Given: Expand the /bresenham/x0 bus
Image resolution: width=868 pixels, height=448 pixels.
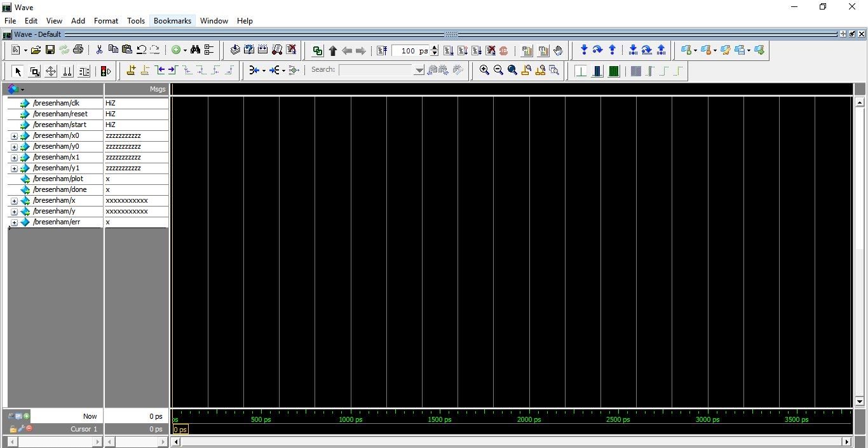Looking at the screenshot, I should pos(14,136).
